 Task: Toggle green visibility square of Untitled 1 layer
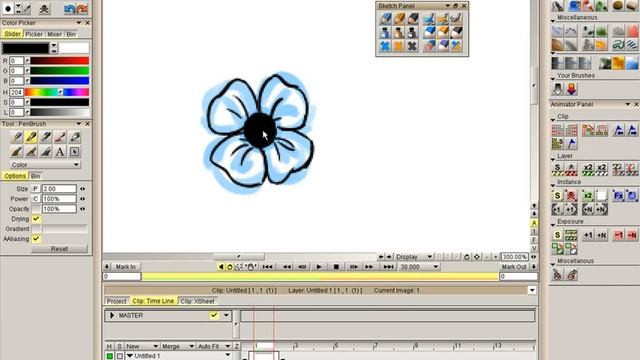tap(110, 356)
